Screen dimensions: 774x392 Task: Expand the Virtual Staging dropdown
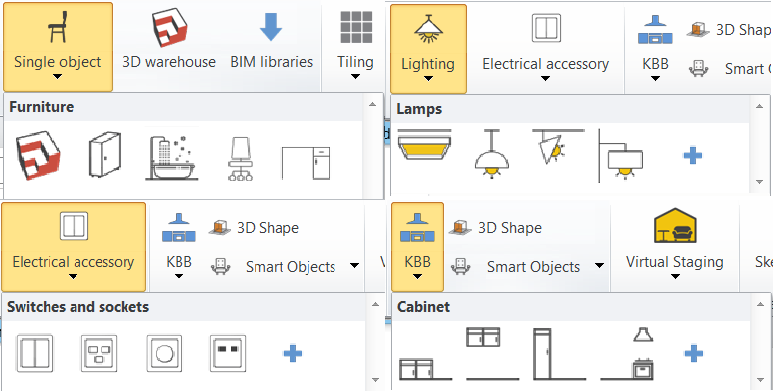675,277
